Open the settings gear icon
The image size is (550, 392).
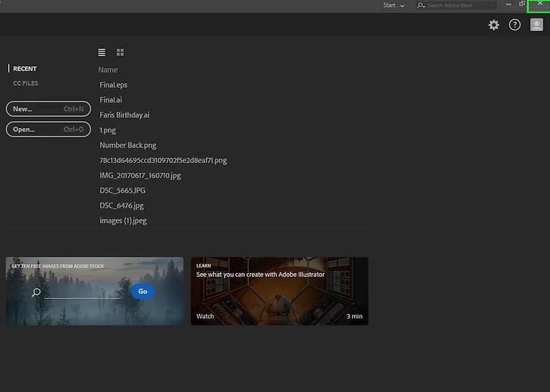pyautogui.click(x=494, y=25)
